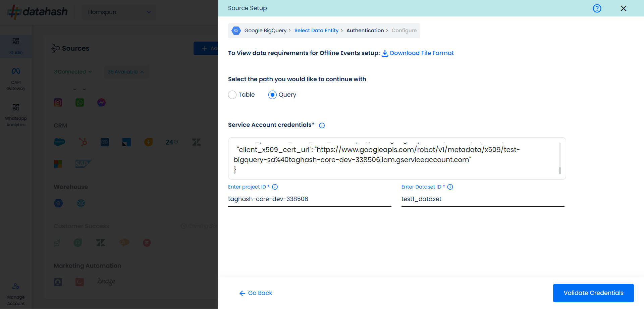
Task: Click the Validate Credentials button
Action: click(593, 293)
